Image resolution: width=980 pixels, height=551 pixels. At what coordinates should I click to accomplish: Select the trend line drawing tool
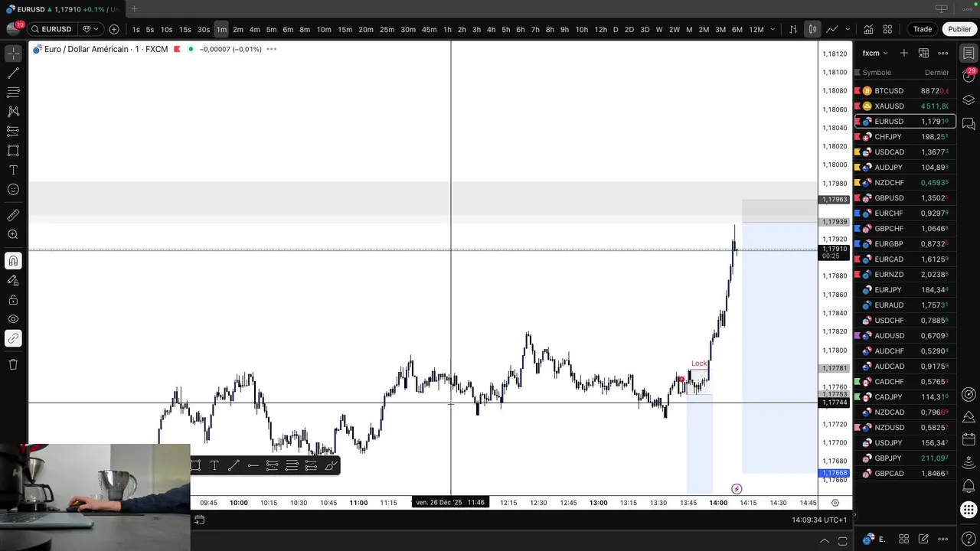tap(13, 73)
